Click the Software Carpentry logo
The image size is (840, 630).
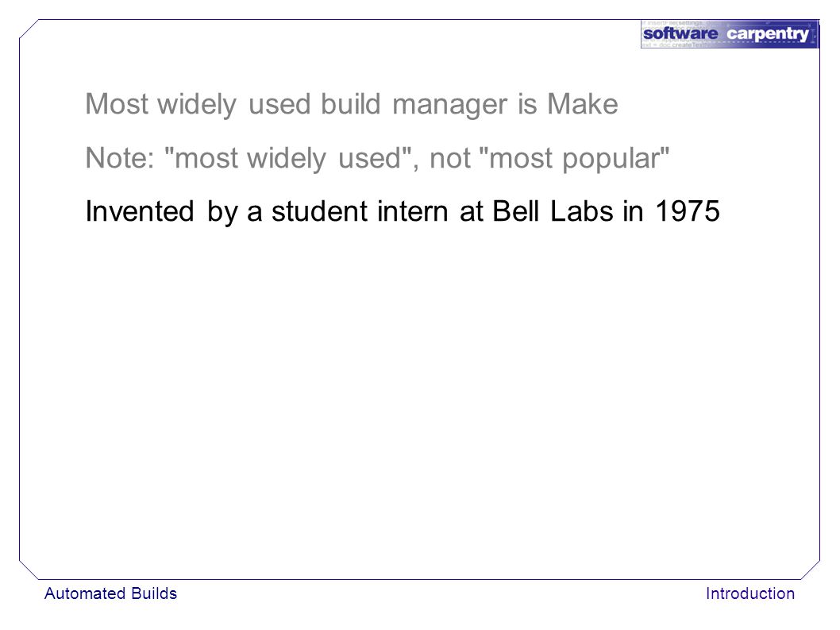tap(730, 34)
